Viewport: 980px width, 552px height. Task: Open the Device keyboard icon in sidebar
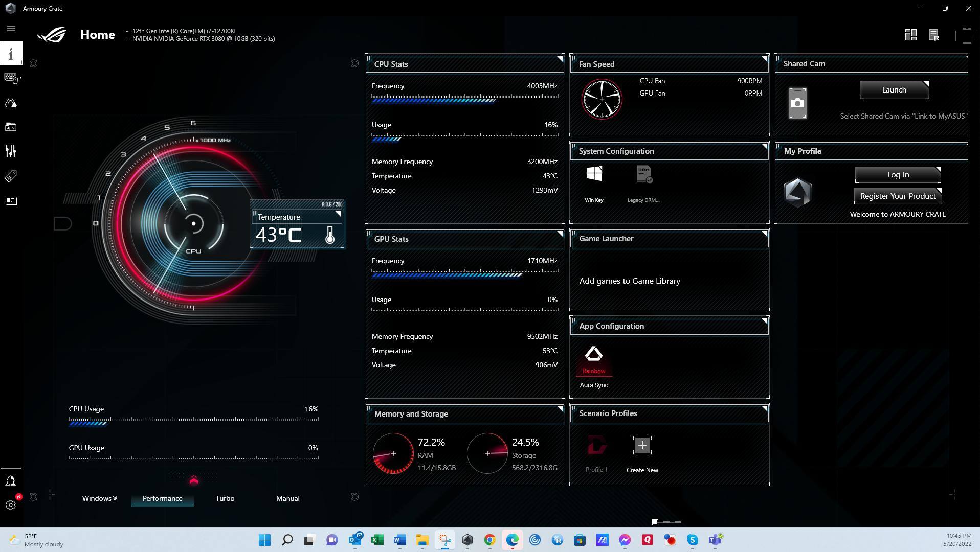coord(11,78)
